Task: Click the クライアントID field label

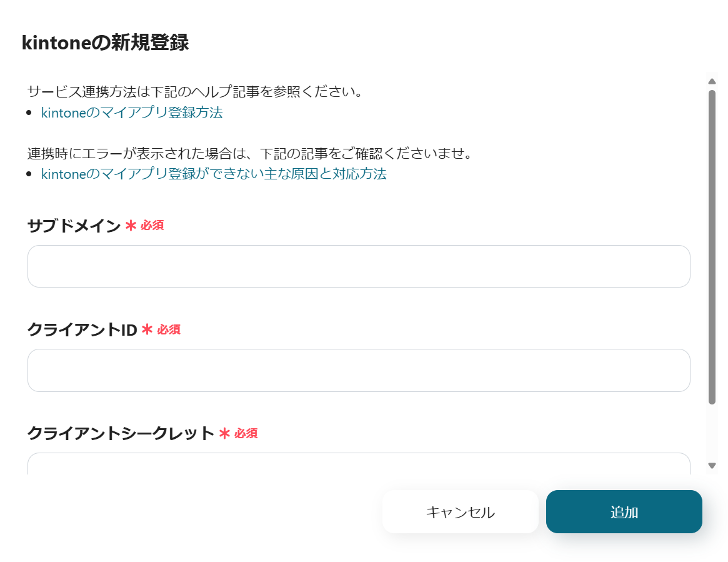Action: [82, 329]
